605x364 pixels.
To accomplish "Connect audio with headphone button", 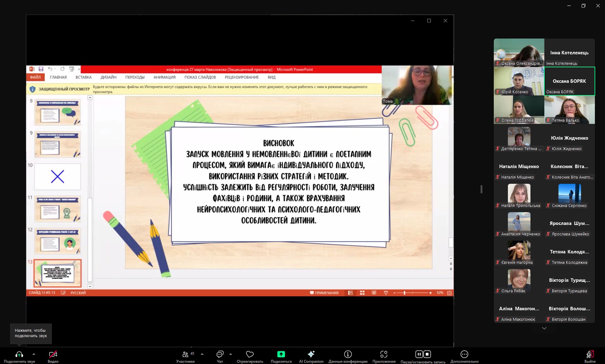I will [19, 354].
